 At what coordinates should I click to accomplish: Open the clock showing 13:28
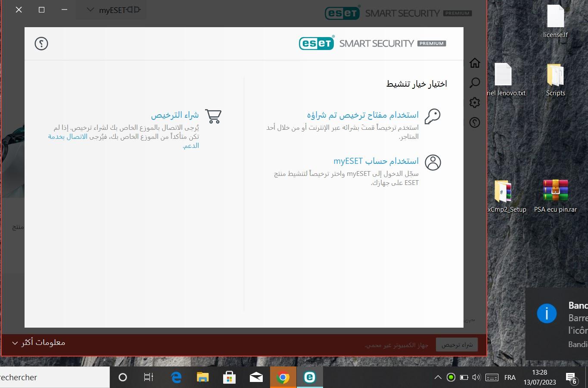(x=540, y=377)
